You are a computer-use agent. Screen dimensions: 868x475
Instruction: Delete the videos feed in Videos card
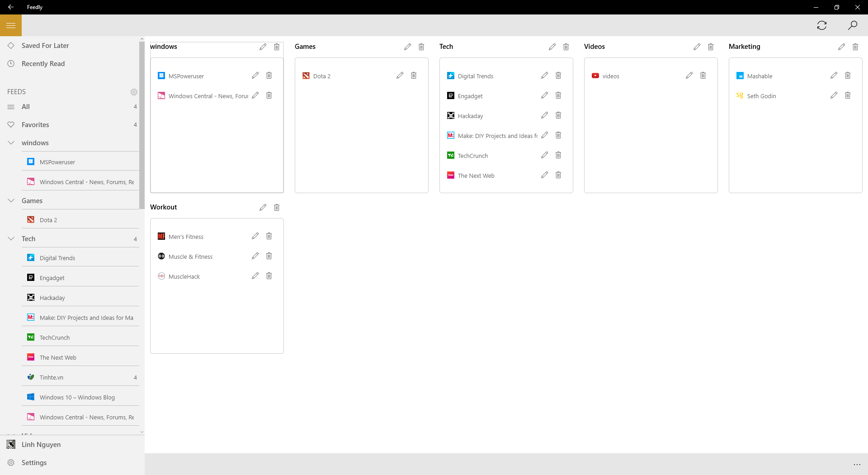(x=703, y=76)
